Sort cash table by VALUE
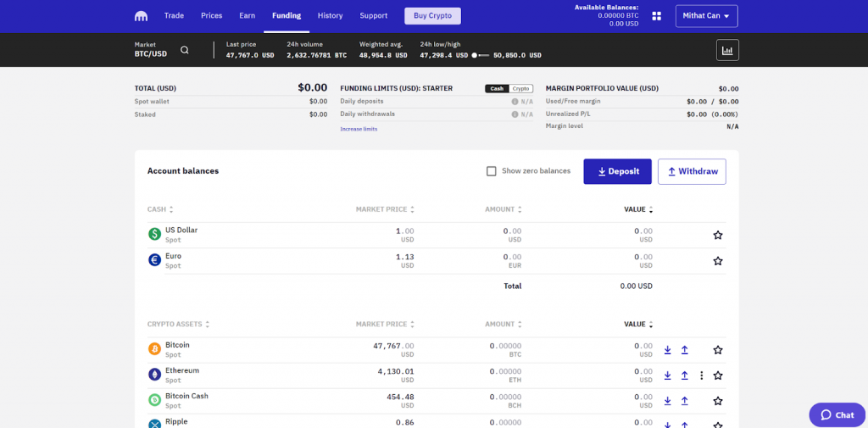This screenshot has width=868, height=428. pos(638,209)
